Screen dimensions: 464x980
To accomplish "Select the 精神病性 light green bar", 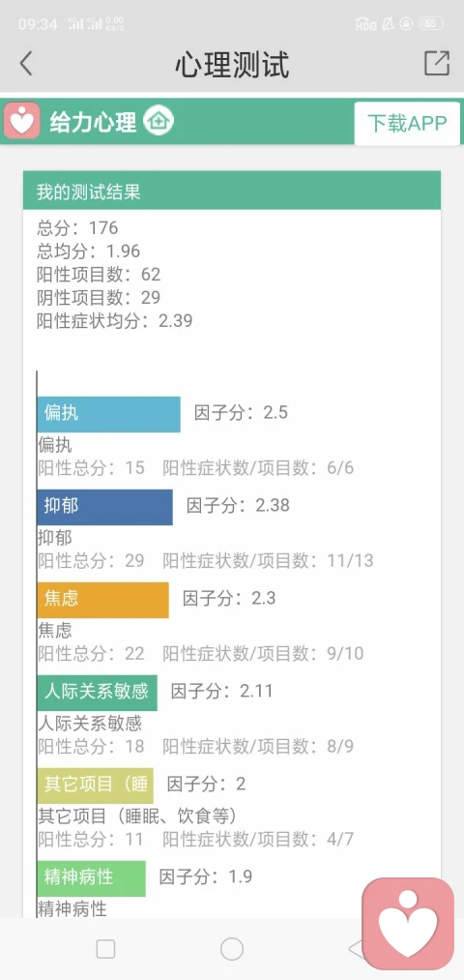I will click(x=91, y=878).
